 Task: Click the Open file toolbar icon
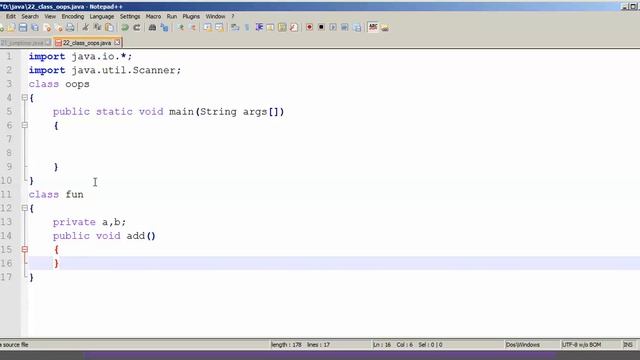point(11,27)
